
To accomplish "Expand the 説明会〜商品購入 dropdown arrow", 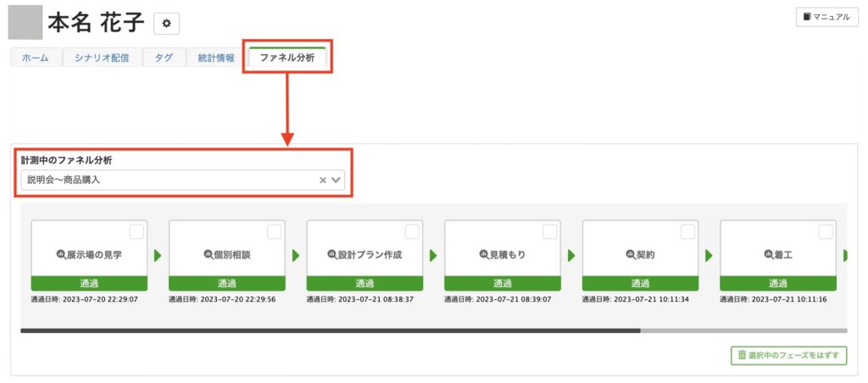I will 337,180.
